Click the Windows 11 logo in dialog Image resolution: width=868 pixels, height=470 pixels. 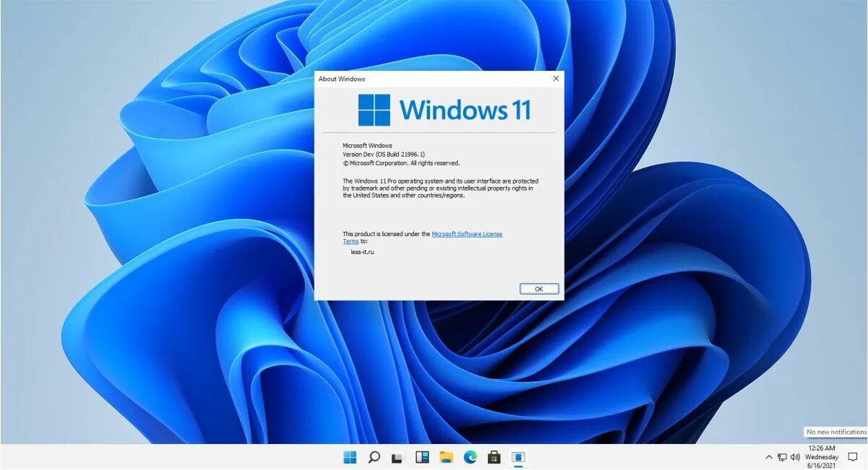pos(444,110)
